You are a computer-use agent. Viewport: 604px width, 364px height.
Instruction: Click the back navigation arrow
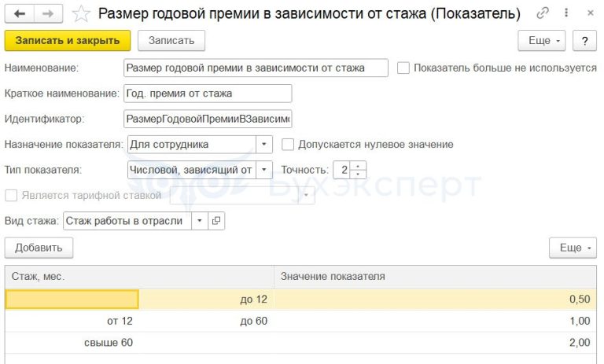(19, 13)
